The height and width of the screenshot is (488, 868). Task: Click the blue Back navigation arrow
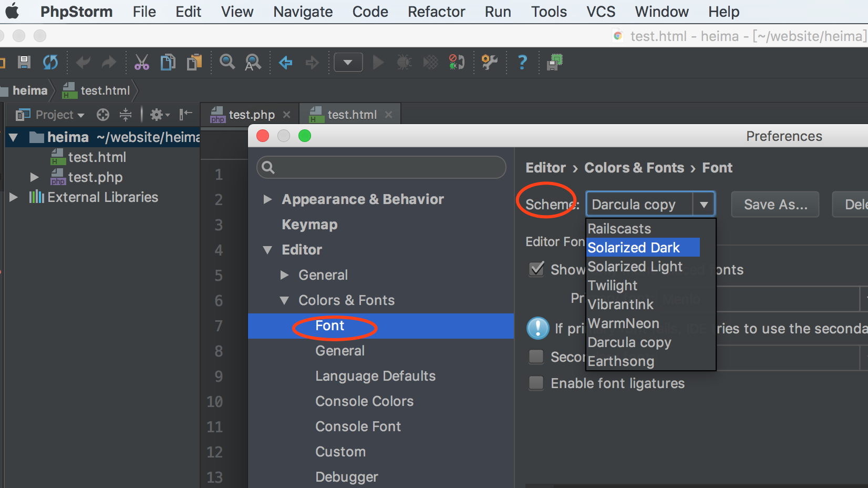[x=286, y=63]
